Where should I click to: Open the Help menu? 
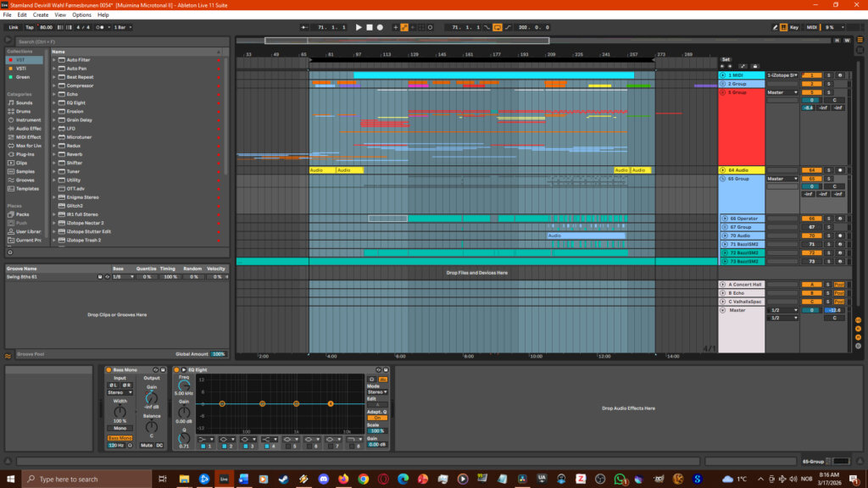[x=103, y=15]
